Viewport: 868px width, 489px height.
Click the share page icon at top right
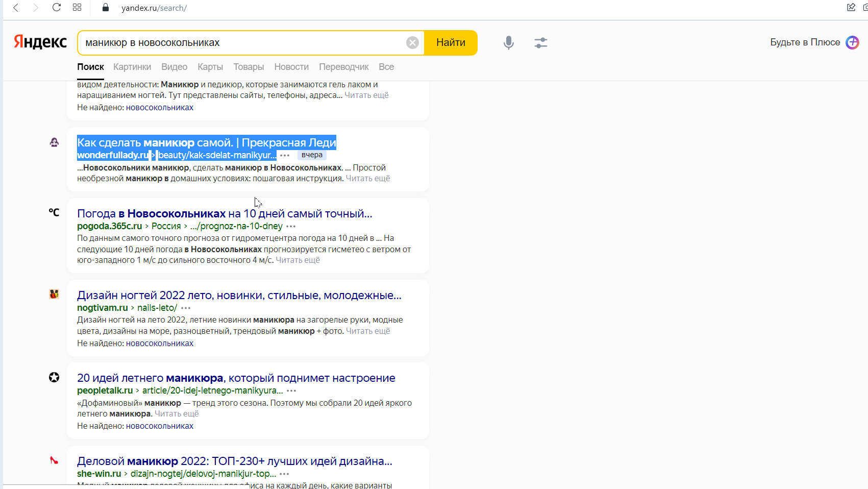click(x=851, y=7)
